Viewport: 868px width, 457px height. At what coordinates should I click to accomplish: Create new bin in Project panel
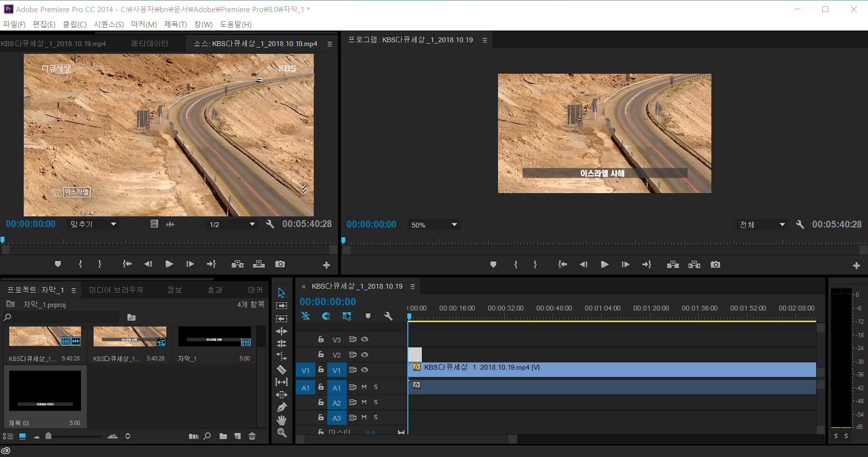(223, 436)
